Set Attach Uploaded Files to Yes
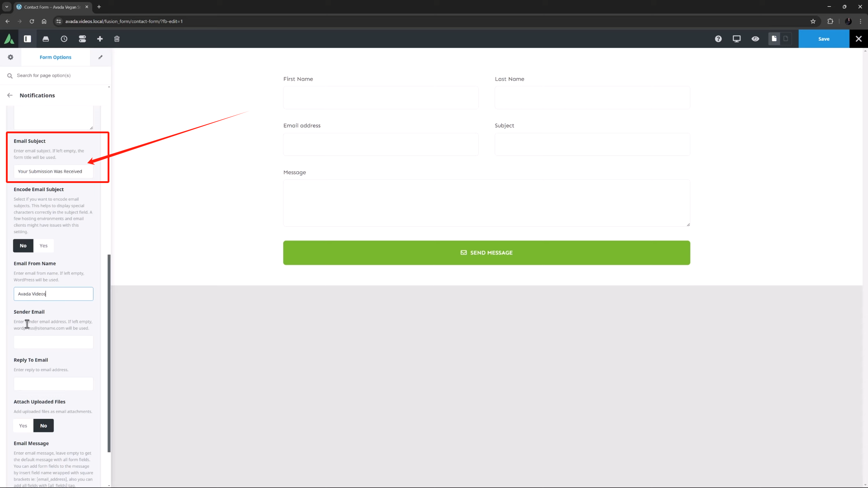Image resolution: width=868 pixels, height=488 pixels. [23, 426]
